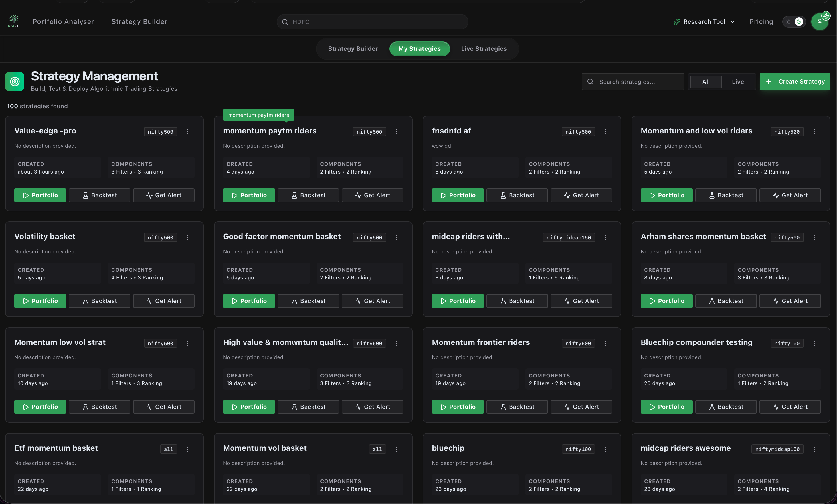
Task: Run Backtest for Value-edge -pro
Action: (x=100, y=195)
